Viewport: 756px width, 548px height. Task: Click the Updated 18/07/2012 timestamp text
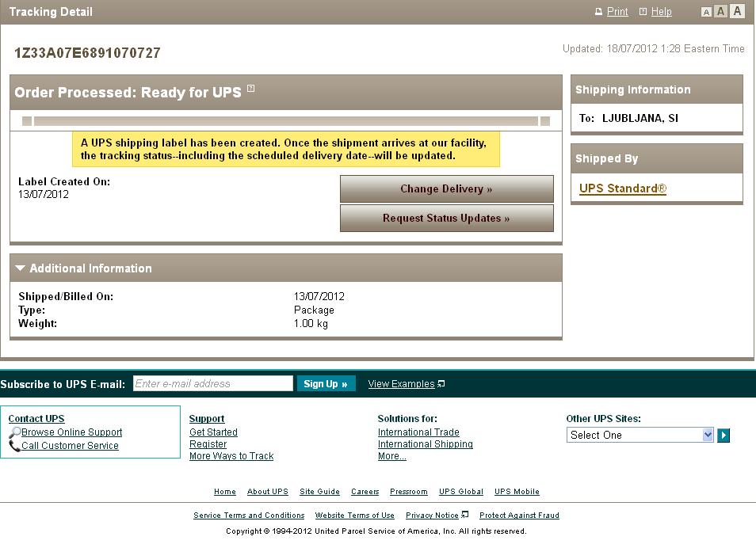pyautogui.click(x=653, y=48)
